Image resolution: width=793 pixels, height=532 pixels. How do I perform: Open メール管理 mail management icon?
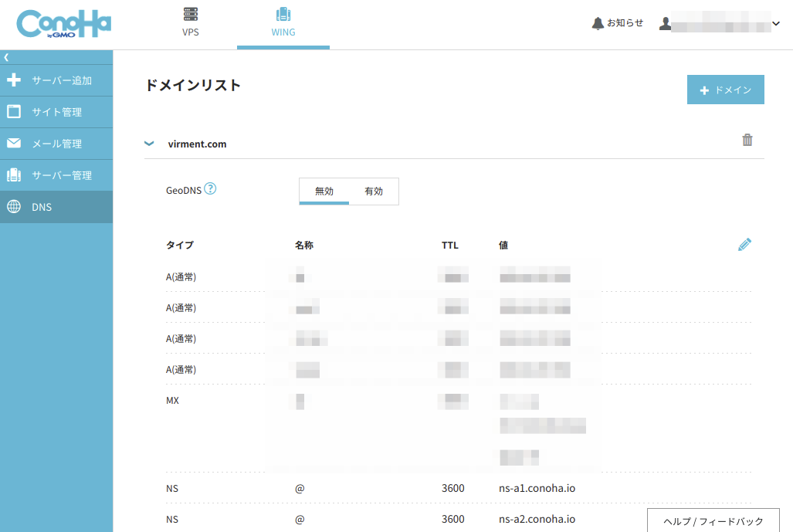[56, 143]
